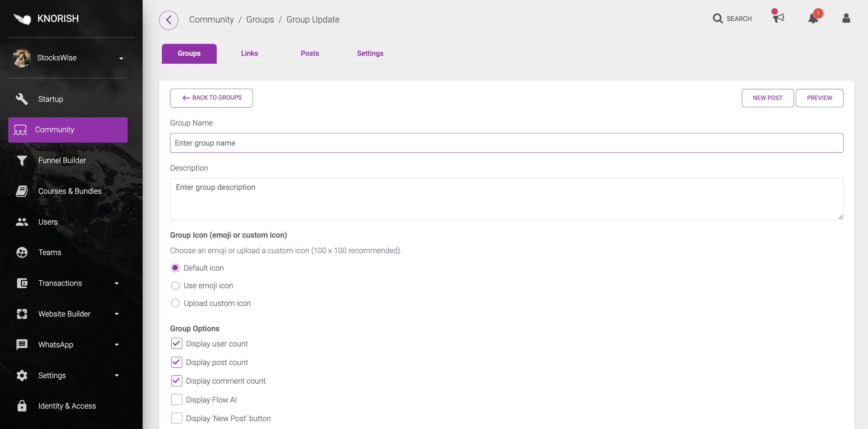Image resolution: width=868 pixels, height=429 pixels.
Task: Click the Community people icon in sidebar
Action: click(x=20, y=130)
